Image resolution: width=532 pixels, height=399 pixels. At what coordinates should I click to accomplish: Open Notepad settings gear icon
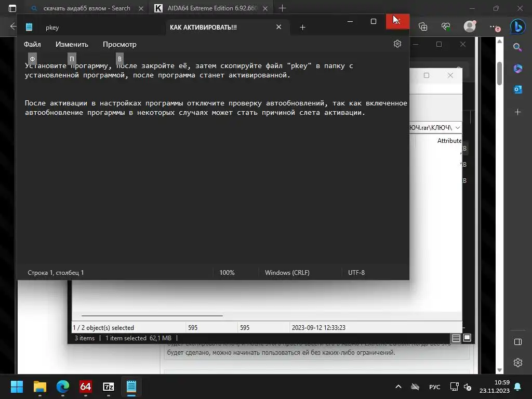coord(397,44)
